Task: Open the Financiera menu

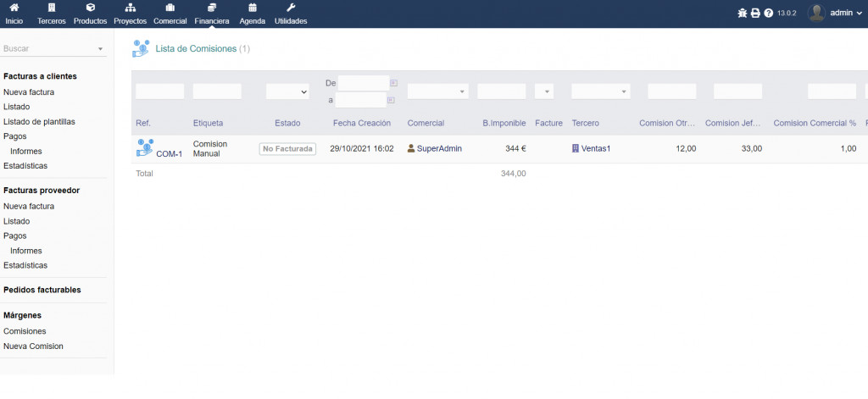Action: click(211, 14)
